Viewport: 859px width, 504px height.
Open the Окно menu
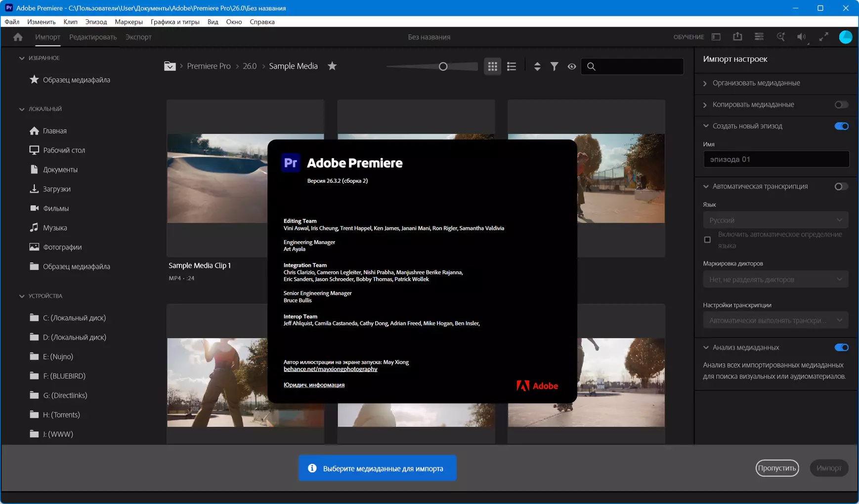tap(234, 22)
